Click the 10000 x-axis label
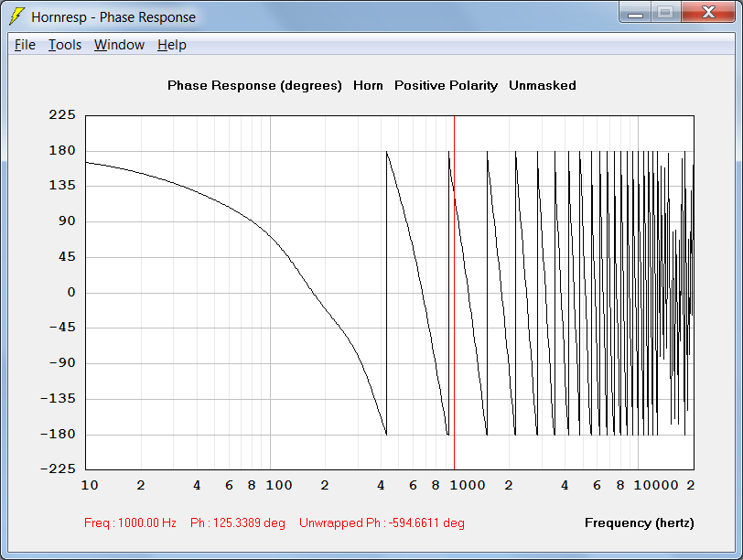 [656, 485]
